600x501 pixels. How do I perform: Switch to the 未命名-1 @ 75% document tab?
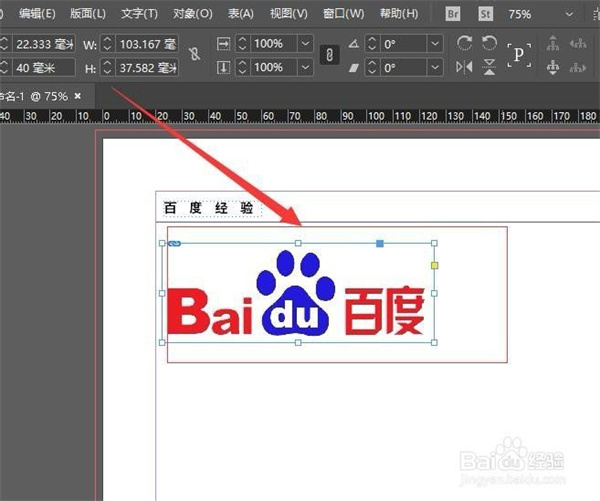click(34, 96)
